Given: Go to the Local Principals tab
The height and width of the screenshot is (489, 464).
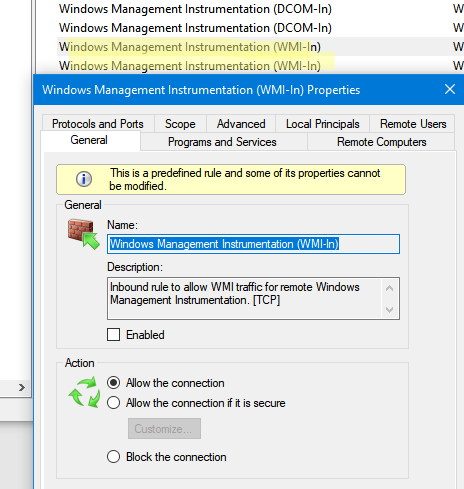Looking at the screenshot, I should [322, 124].
